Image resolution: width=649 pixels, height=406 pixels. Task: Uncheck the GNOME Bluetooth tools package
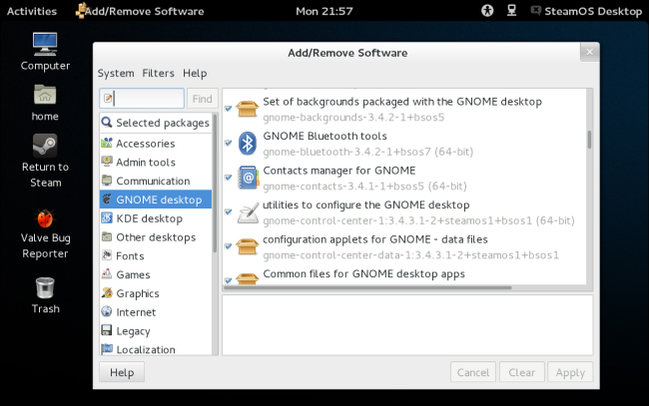point(228,143)
